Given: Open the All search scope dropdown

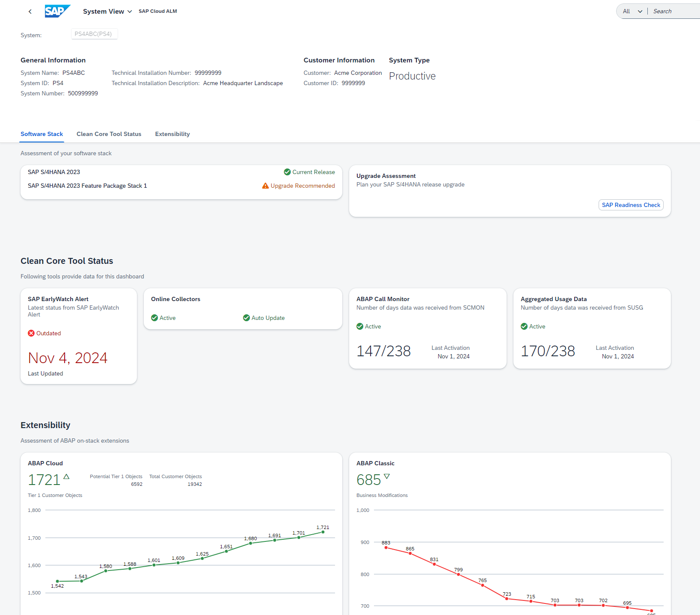Looking at the screenshot, I should point(632,12).
